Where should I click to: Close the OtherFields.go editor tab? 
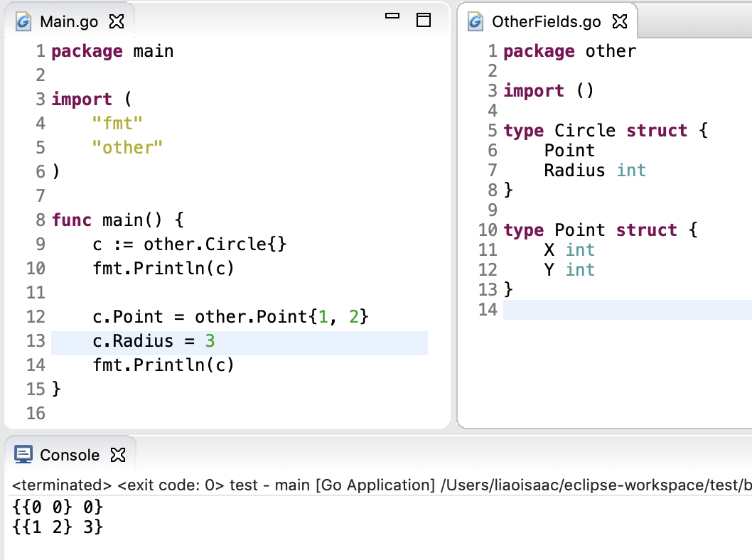pyautogui.click(x=620, y=22)
